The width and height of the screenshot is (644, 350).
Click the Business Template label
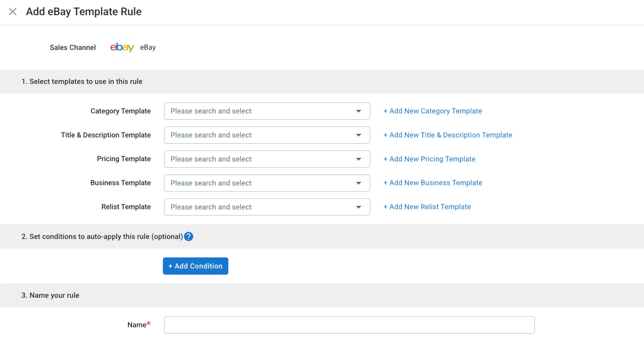coord(120,183)
